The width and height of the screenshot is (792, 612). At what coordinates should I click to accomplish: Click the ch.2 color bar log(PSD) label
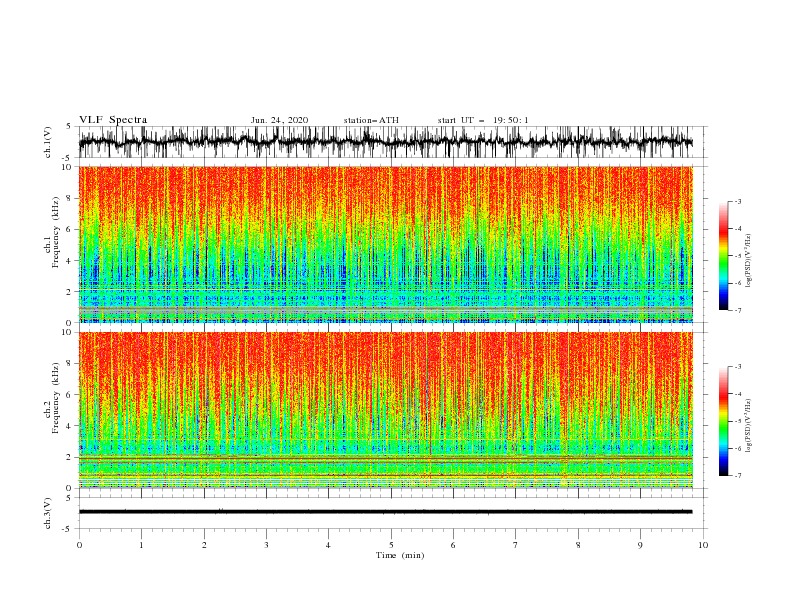pos(748,426)
